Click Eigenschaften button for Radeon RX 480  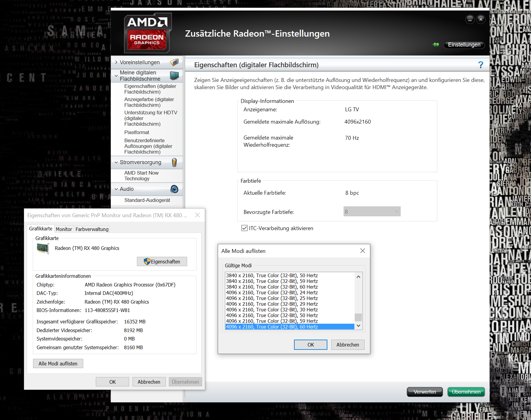coord(162,262)
